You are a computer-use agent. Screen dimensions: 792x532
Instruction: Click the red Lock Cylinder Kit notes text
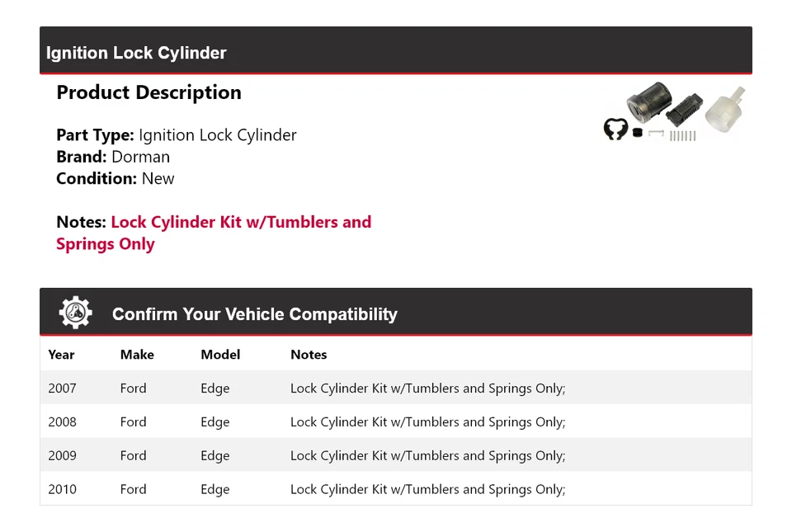(x=214, y=233)
